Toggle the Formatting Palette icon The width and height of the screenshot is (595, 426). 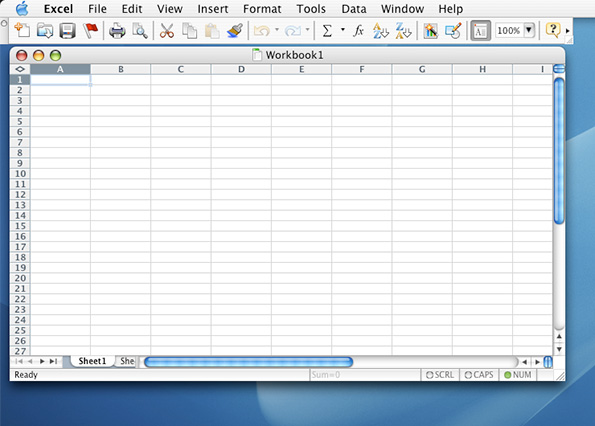tap(480, 31)
